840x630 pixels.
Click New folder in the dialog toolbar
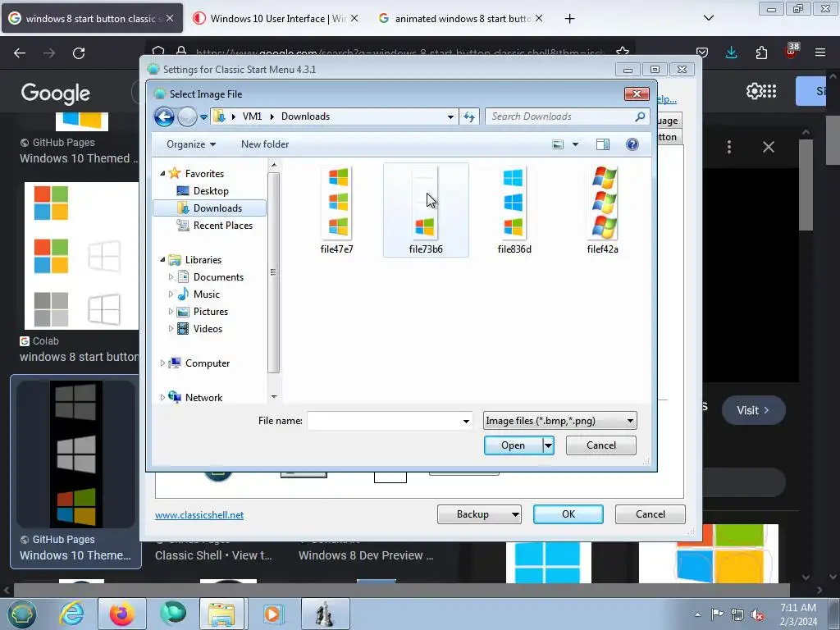click(265, 144)
